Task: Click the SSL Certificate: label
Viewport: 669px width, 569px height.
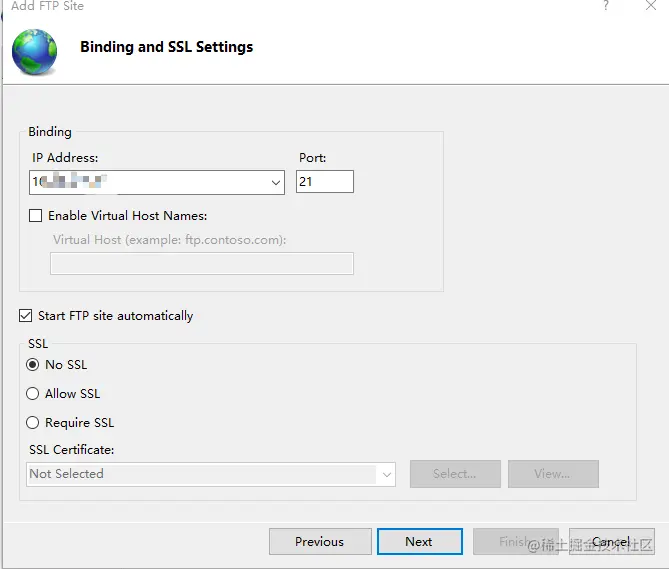Action: point(72,450)
